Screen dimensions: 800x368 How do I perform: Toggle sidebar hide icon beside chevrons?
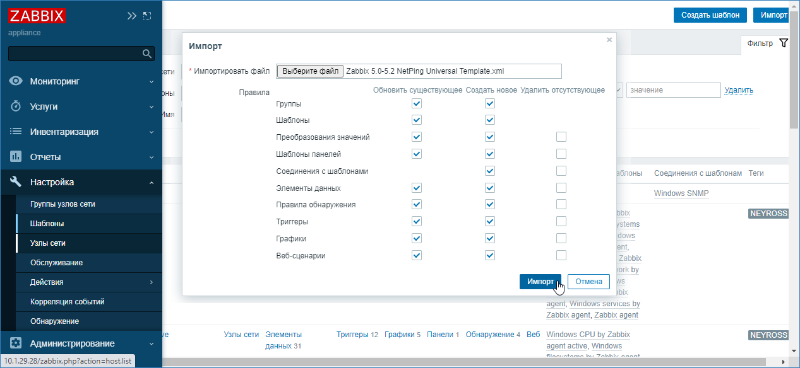tap(147, 16)
